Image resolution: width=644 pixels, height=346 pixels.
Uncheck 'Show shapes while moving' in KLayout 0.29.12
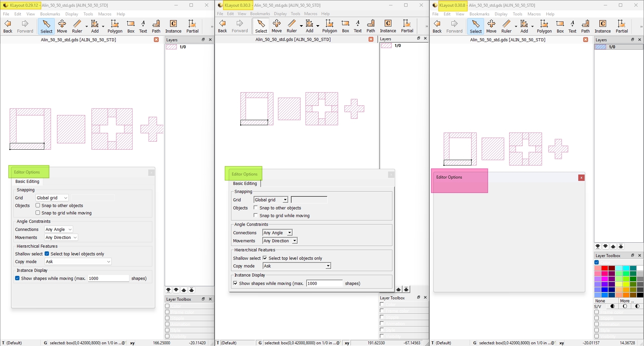pyautogui.click(x=17, y=278)
